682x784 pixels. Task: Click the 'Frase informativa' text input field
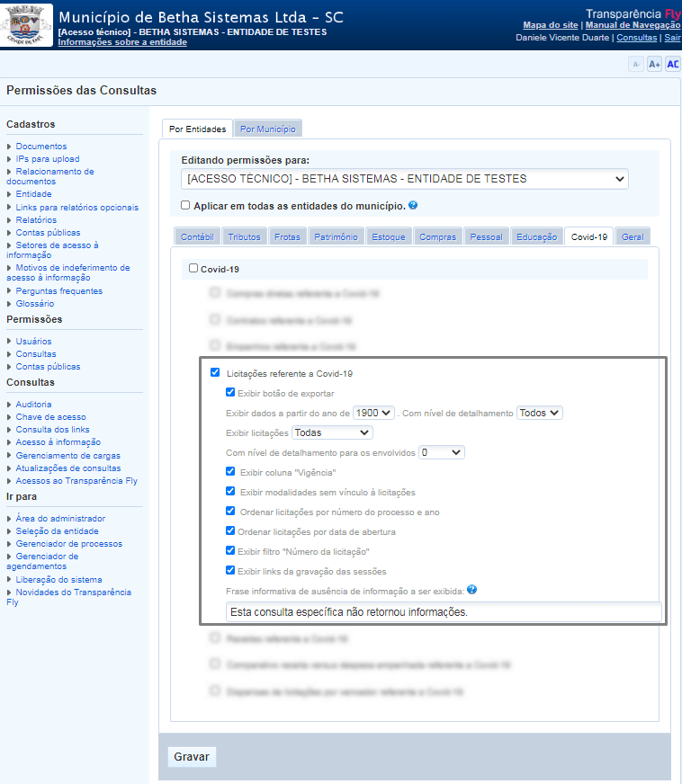pyautogui.click(x=444, y=612)
